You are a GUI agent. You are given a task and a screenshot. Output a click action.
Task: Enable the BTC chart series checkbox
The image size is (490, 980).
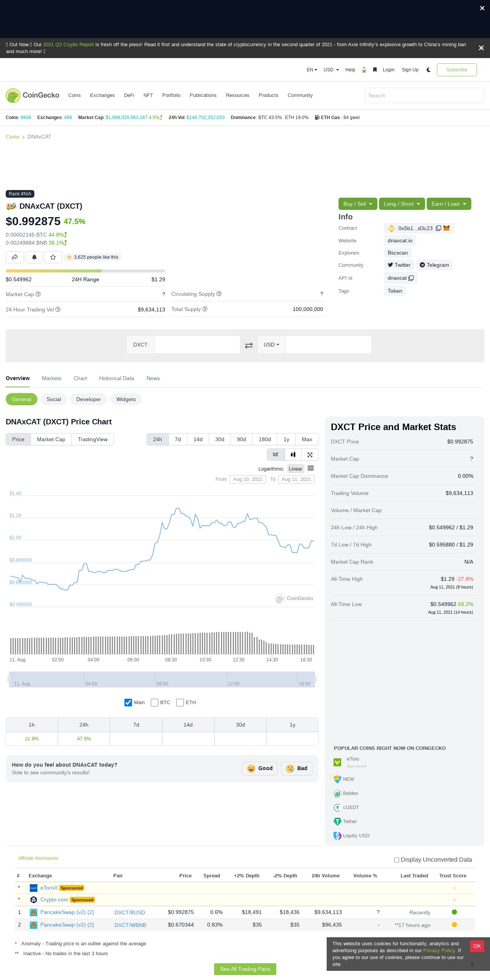coord(155,703)
